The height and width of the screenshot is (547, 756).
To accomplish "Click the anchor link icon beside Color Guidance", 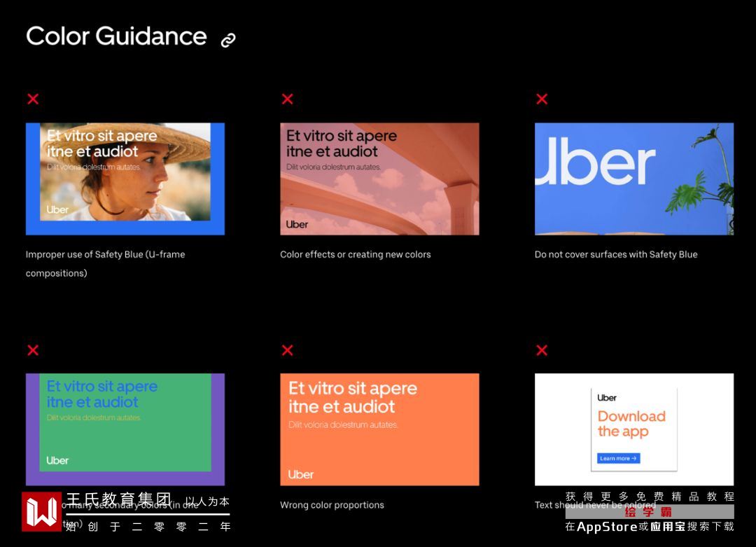I will [228, 40].
